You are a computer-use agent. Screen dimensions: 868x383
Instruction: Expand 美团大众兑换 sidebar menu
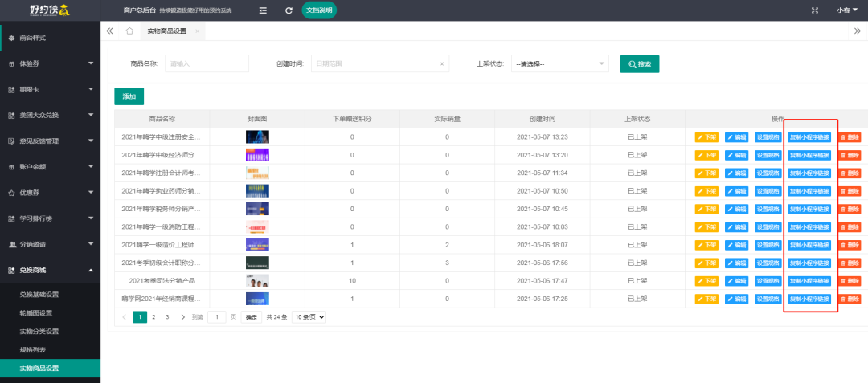(x=51, y=116)
